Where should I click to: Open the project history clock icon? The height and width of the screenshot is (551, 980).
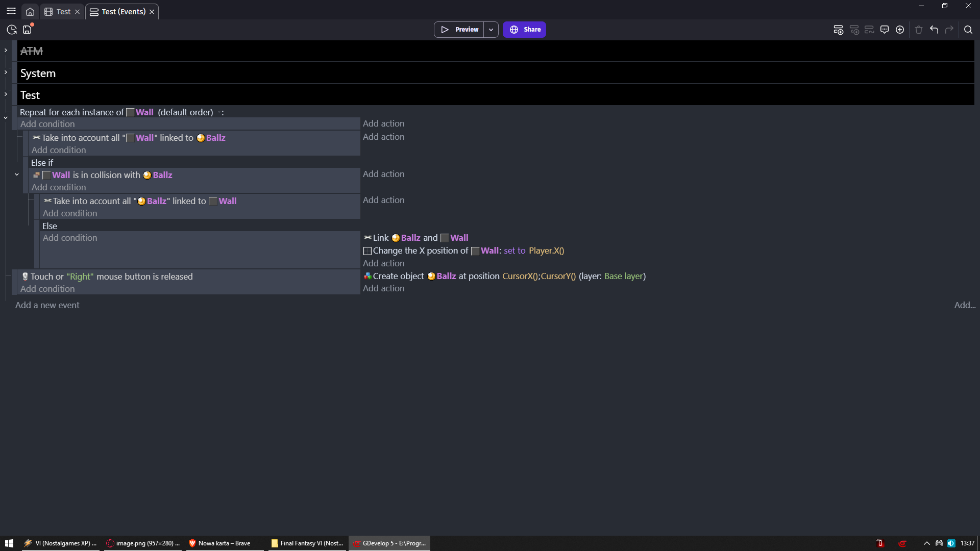tap(12, 30)
